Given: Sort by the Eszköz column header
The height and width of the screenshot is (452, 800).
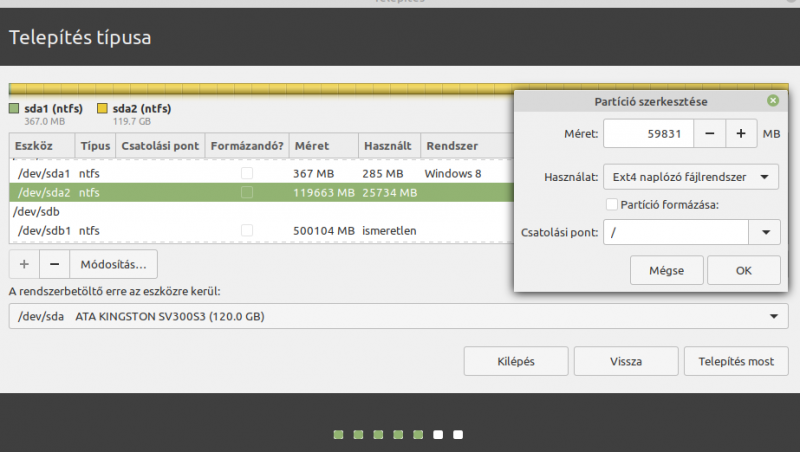Looking at the screenshot, I should pyautogui.click(x=42, y=146).
